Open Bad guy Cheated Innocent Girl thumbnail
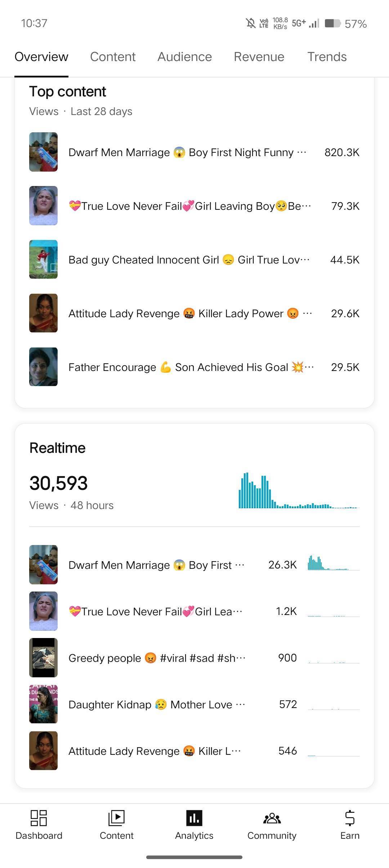The height and width of the screenshot is (868, 389). [x=43, y=259]
